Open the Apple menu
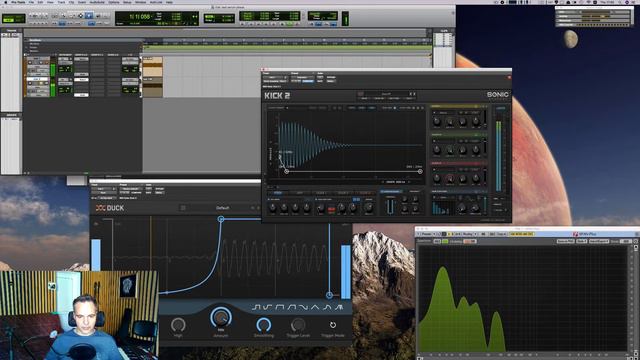 tap(5, 2)
